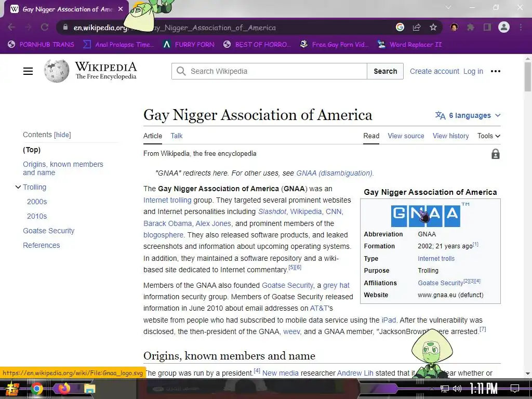Jump to the 2000s subsection
The height and width of the screenshot is (399, 532).
[x=37, y=202]
